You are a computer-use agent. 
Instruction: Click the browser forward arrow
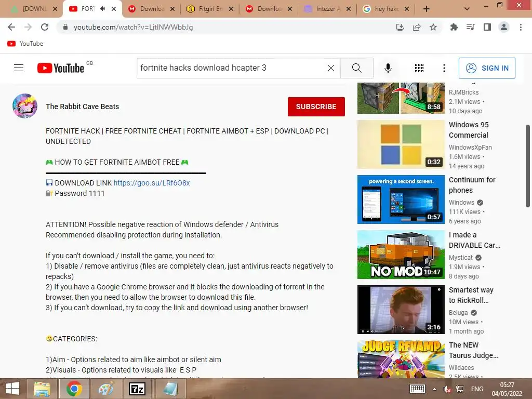pyautogui.click(x=28, y=27)
